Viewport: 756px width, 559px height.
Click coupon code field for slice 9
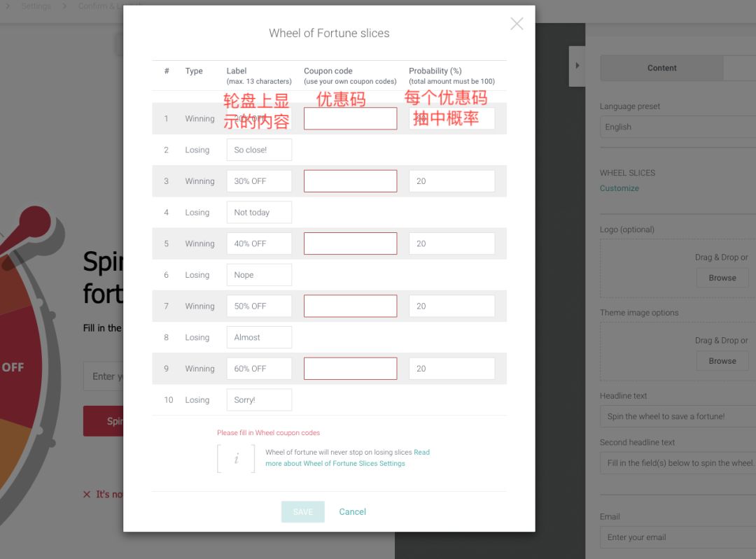click(x=350, y=369)
